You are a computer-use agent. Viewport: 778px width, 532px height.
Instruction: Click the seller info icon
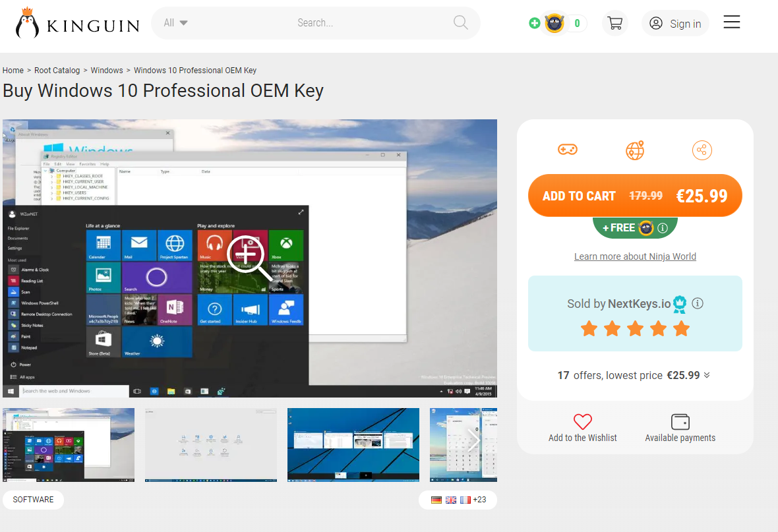pos(697,303)
